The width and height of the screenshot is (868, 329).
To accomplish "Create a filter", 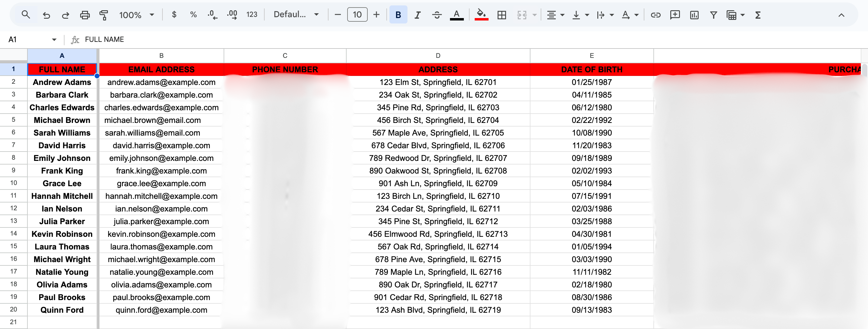I will (713, 15).
